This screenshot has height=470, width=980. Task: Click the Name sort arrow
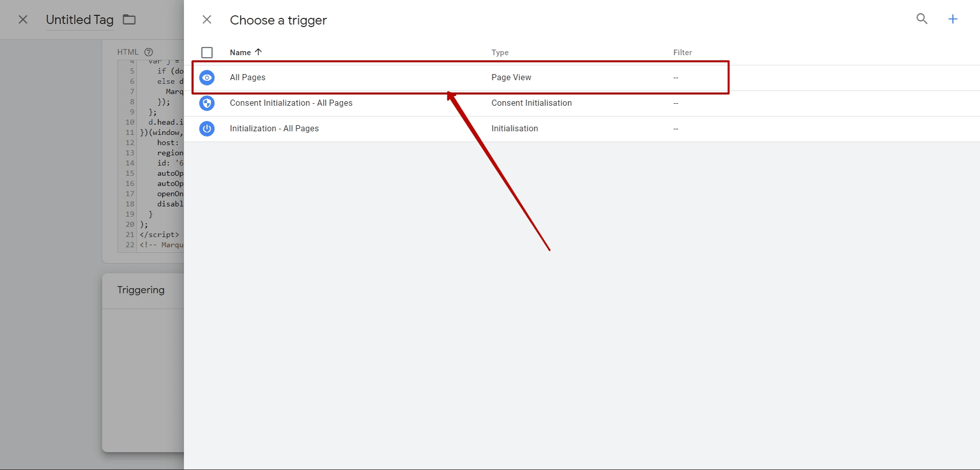coord(258,52)
